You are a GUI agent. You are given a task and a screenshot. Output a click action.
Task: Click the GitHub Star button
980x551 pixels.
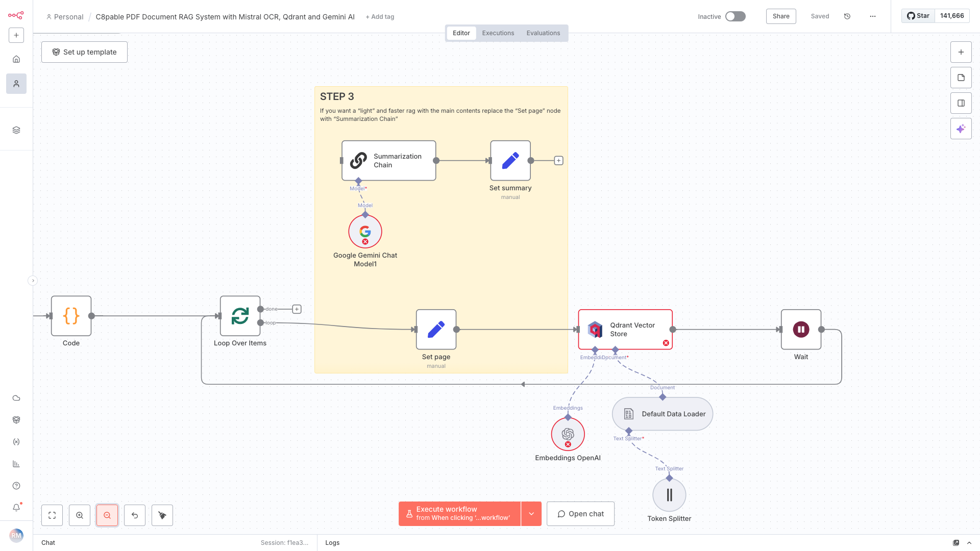[x=918, y=16]
